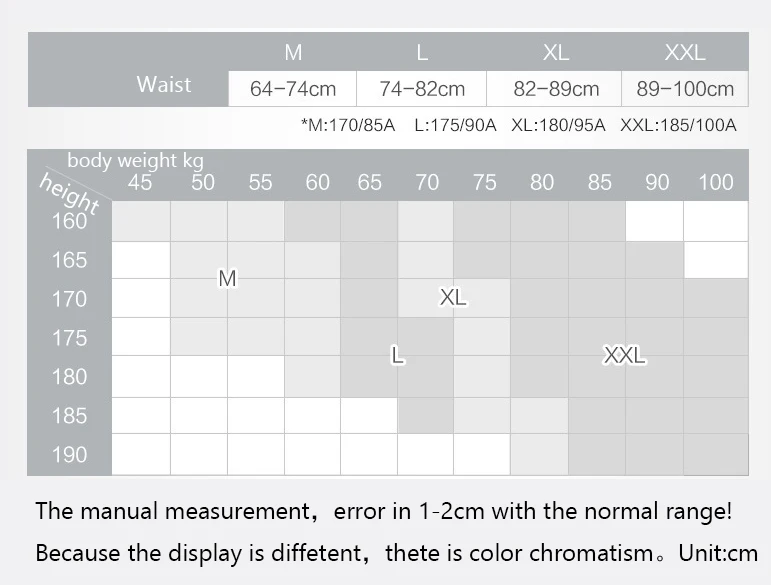771x585 pixels.
Task: Click the XL label in the chart
Action: [x=453, y=298]
